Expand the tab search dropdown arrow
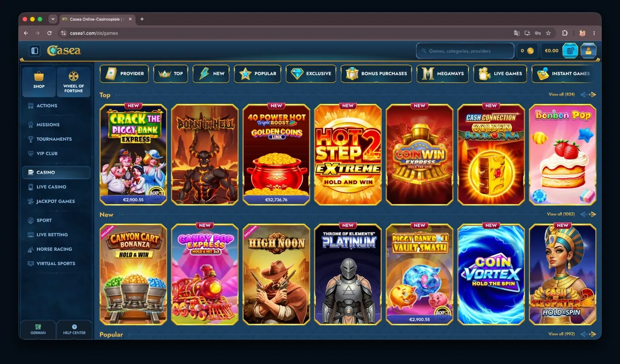The image size is (620, 364). coord(53,19)
